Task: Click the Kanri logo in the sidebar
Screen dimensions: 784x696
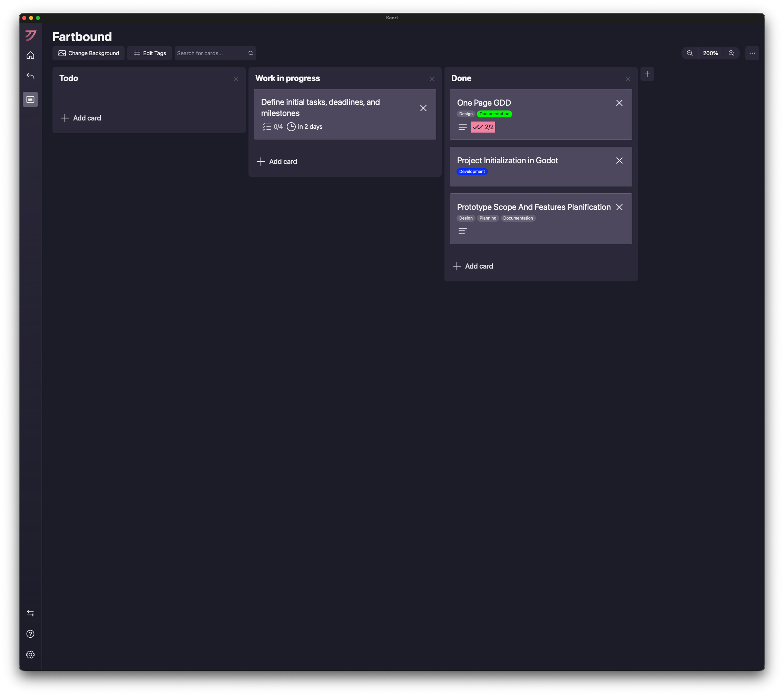Action: pos(30,35)
